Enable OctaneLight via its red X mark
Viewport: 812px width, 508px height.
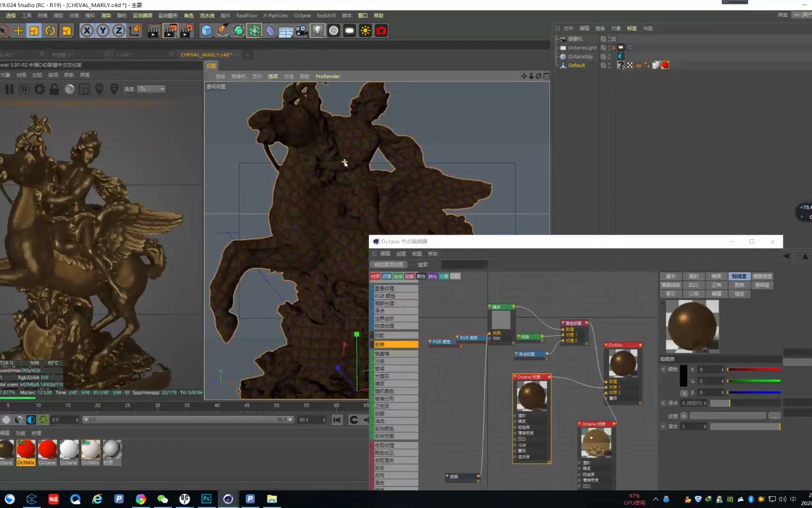coord(613,48)
